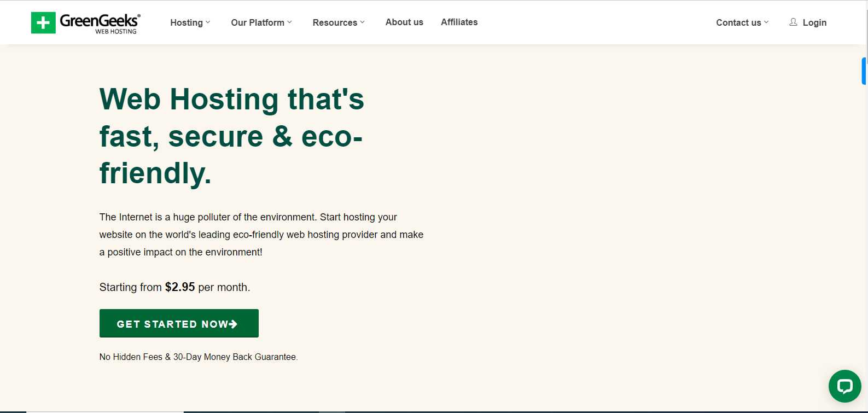Image resolution: width=868 pixels, height=413 pixels.
Task: Click the GreenGeeks Web Hosting wordmark
Action: click(100, 24)
